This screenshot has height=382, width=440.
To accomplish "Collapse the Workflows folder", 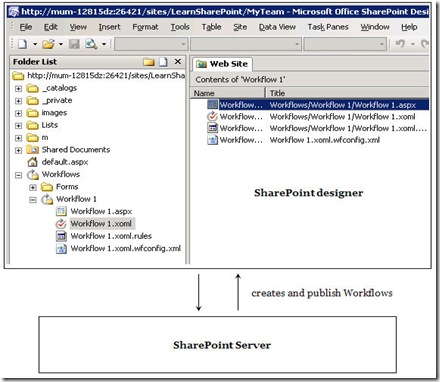I will (x=18, y=175).
